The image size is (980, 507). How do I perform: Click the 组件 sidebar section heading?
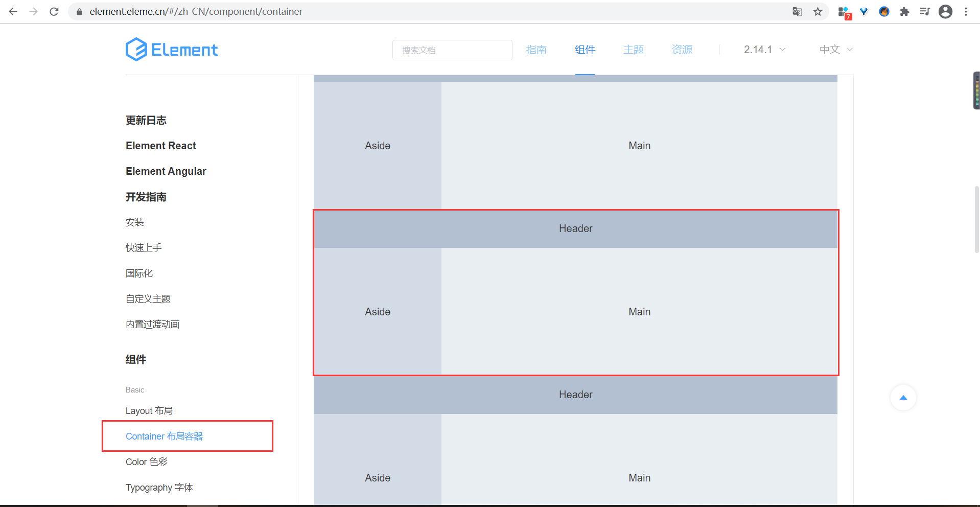[x=136, y=359]
